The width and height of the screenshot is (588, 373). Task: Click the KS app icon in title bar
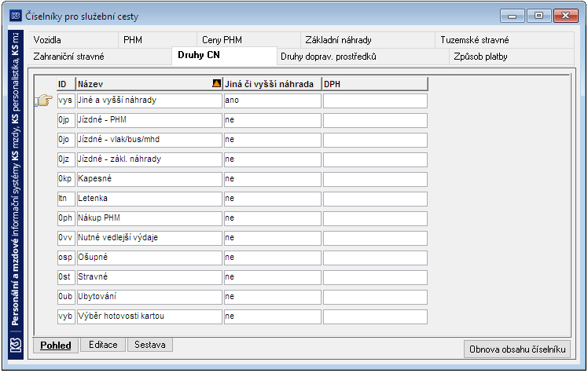16,16
